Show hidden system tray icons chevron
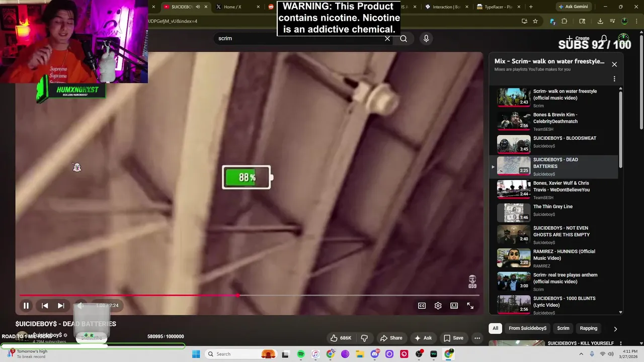The height and width of the screenshot is (362, 644). click(582, 354)
